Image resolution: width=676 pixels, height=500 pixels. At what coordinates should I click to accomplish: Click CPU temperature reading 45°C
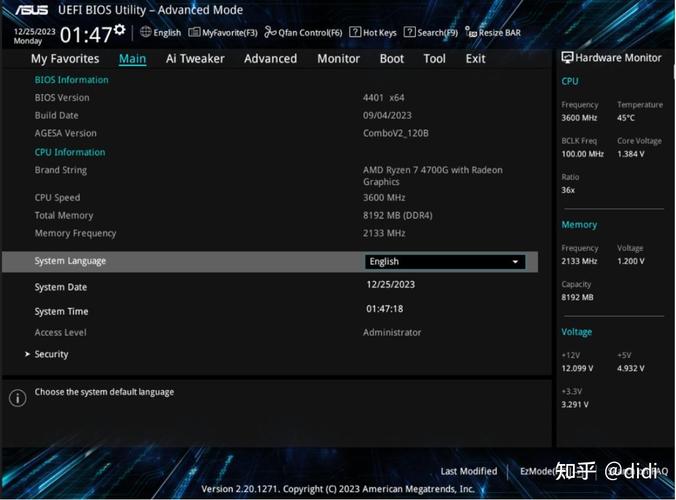(x=626, y=118)
